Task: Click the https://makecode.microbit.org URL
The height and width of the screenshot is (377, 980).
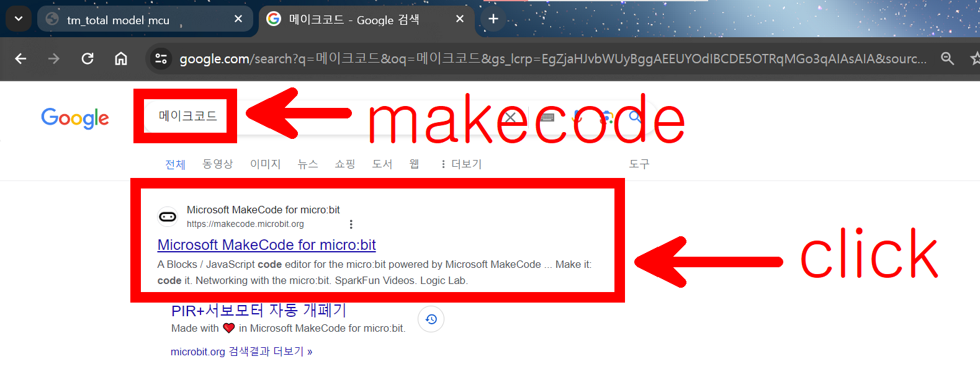Action: (x=245, y=224)
